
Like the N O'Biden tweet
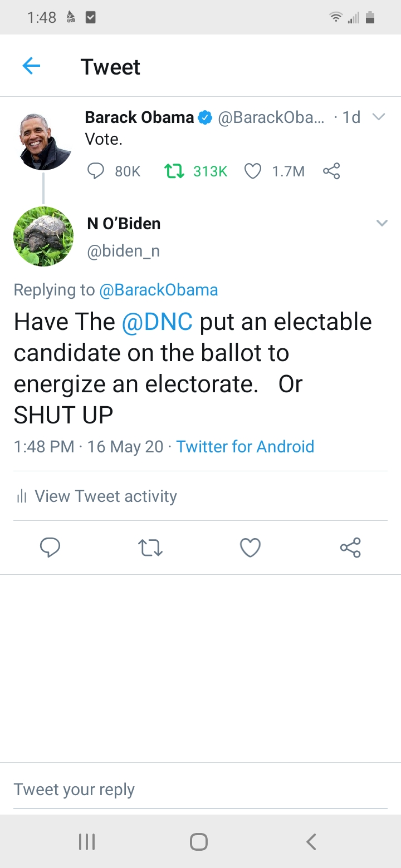[250, 548]
